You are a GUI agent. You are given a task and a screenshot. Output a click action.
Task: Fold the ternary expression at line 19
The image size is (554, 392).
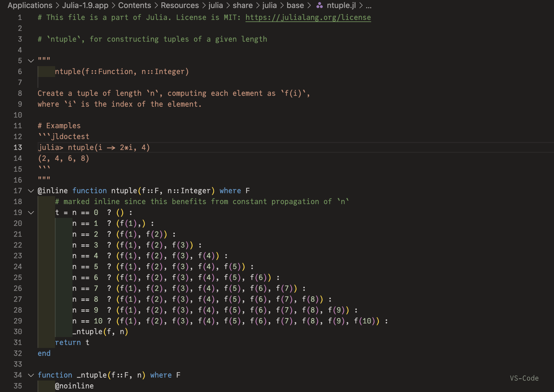click(31, 213)
